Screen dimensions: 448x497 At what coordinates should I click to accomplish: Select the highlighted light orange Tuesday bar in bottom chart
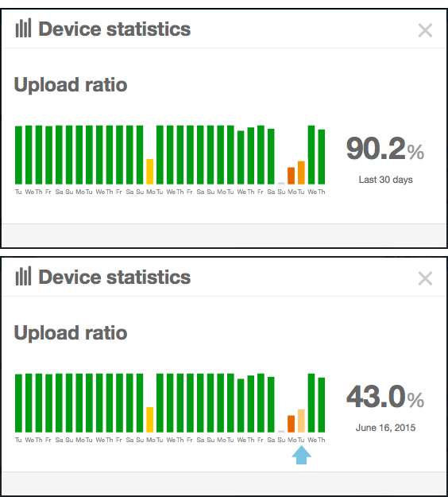(301, 421)
